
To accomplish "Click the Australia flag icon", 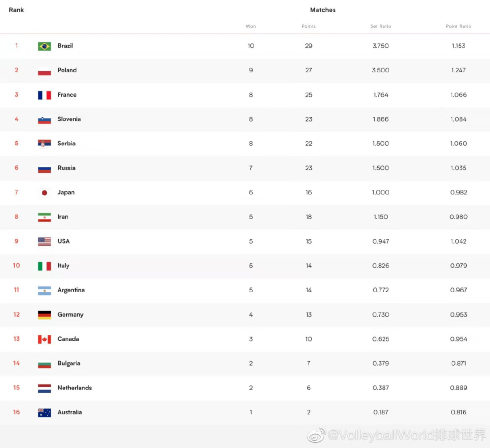I will coord(44,413).
